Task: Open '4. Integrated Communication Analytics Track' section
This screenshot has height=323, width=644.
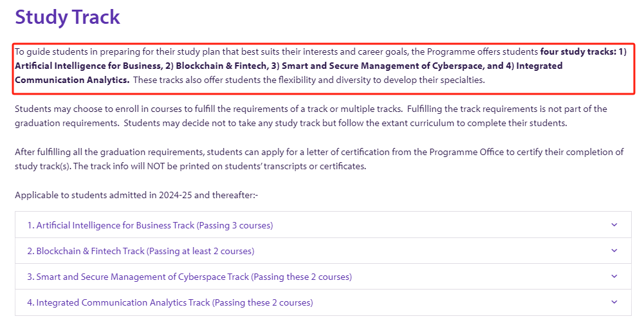Action: [170, 303]
